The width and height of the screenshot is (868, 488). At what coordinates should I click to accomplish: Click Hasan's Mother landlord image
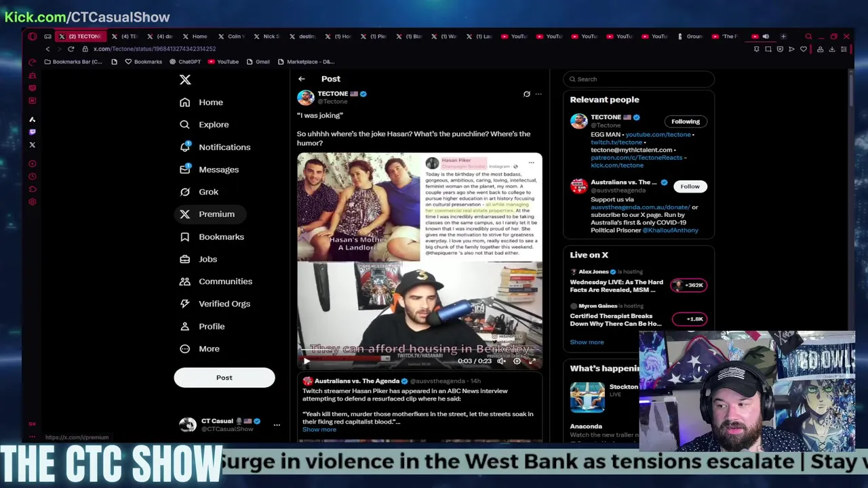(359, 207)
